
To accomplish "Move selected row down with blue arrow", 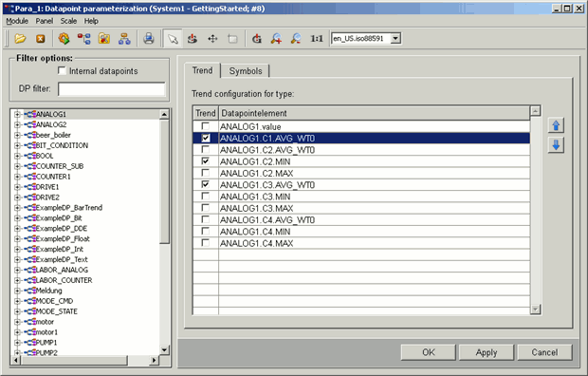I will [556, 144].
